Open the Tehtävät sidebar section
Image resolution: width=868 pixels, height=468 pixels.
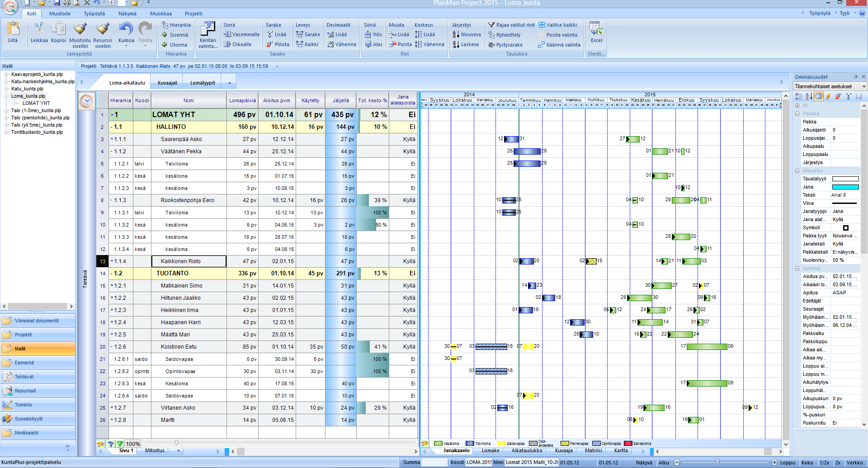[x=38, y=377]
